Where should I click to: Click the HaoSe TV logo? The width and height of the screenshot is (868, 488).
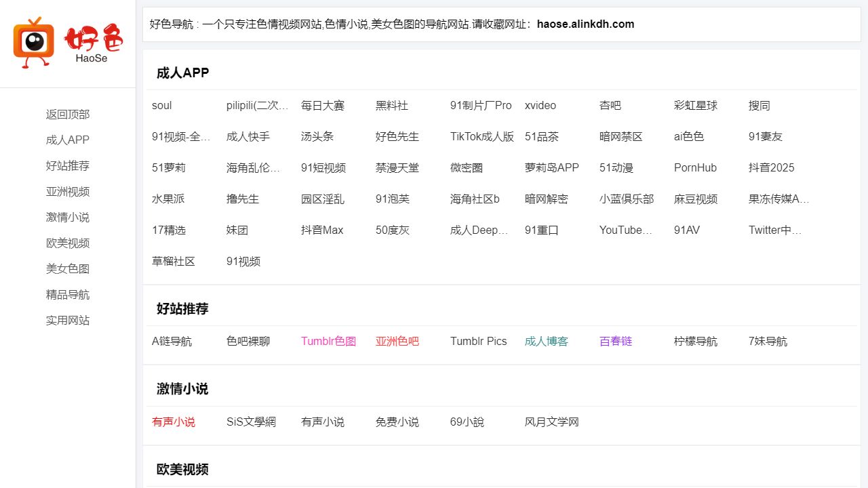(x=68, y=43)
